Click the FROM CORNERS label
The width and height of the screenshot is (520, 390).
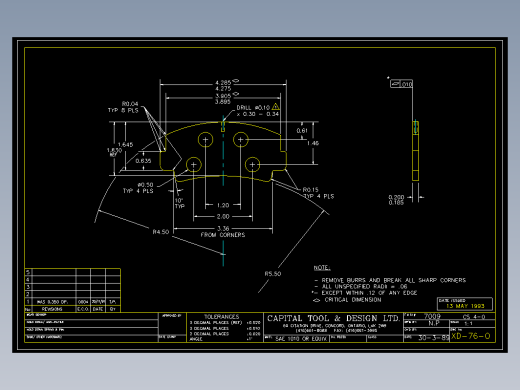(x=223, y=235)
